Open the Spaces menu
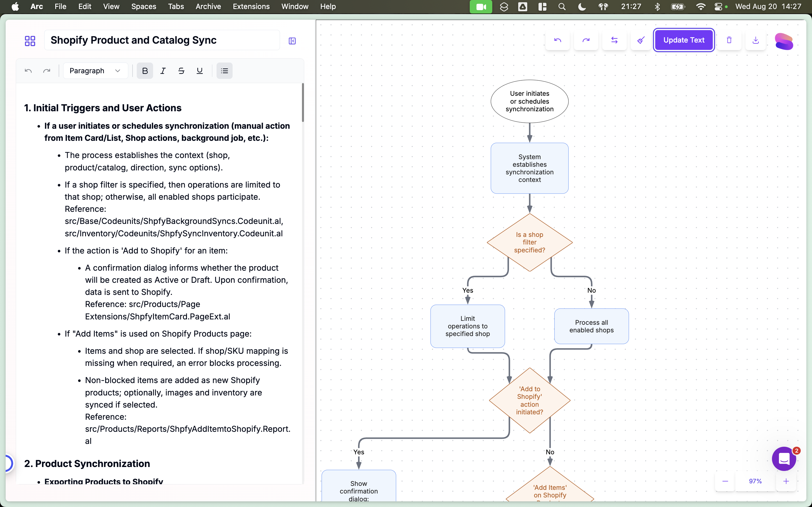The height and width of the screenshot is (507, 812). coord(144,6)
